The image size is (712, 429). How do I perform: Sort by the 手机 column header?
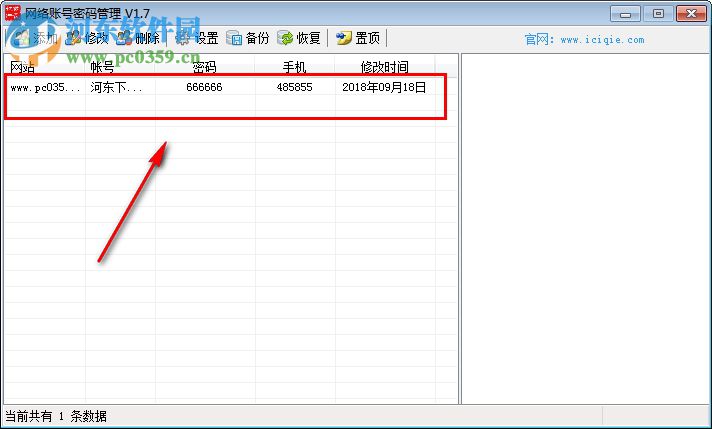(x=294, y=67)
